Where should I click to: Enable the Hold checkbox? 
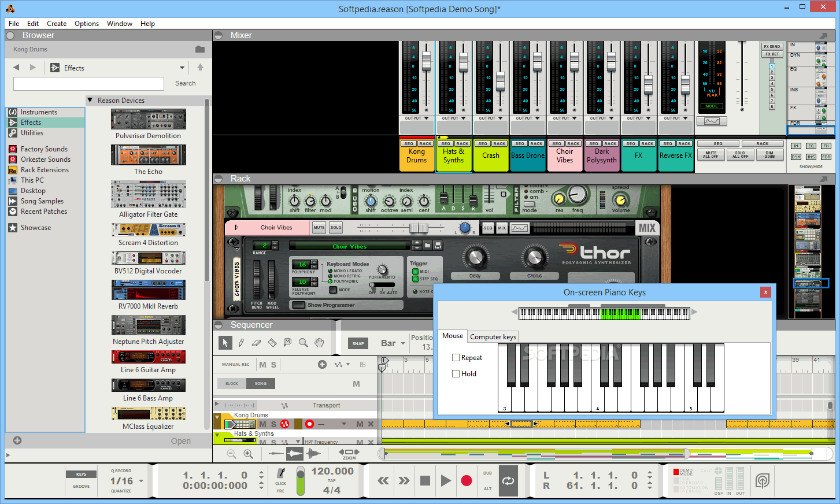pos(456,374)
